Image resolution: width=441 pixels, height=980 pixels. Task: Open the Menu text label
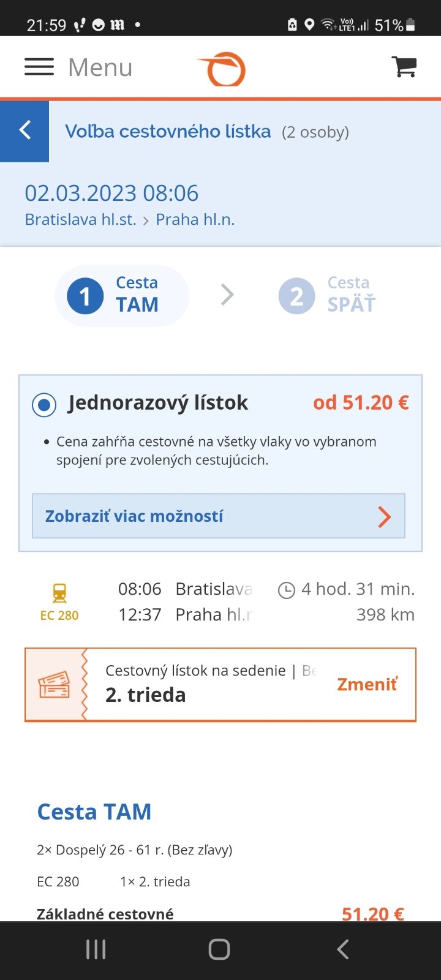pos(100,67)
